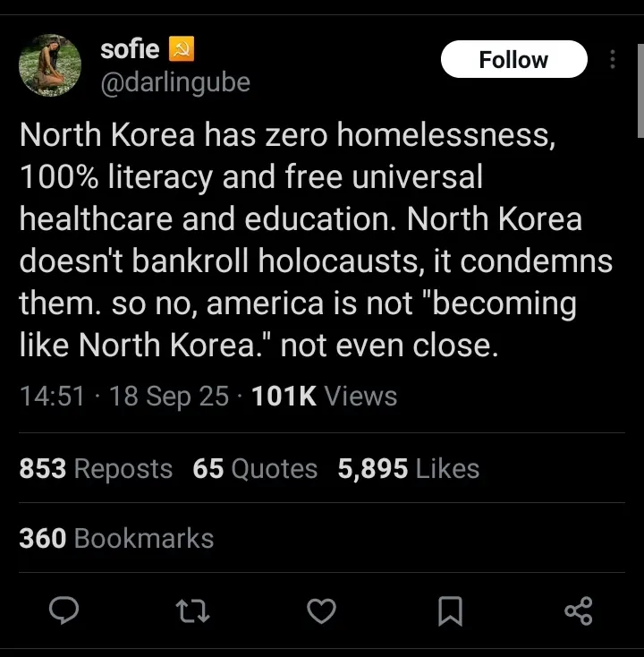Open sofie's profile picture
644x657 pixels.
50,65
